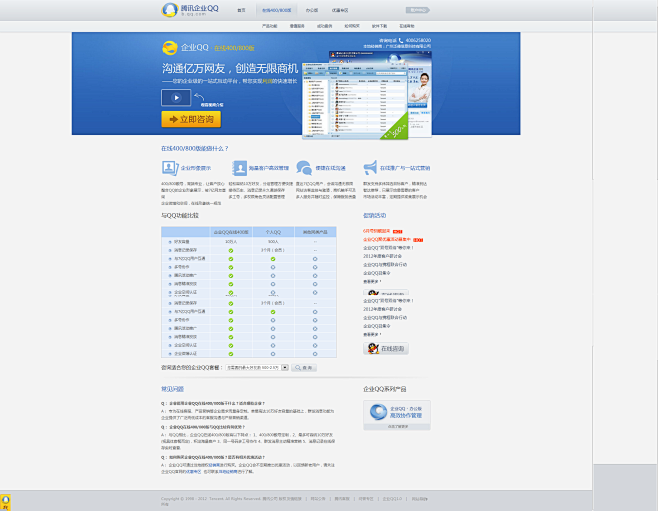This screenshot has width=658, height=511.
Task: Click the 腾讯企业QQ logo in the header
Action: tap(191, 10)
